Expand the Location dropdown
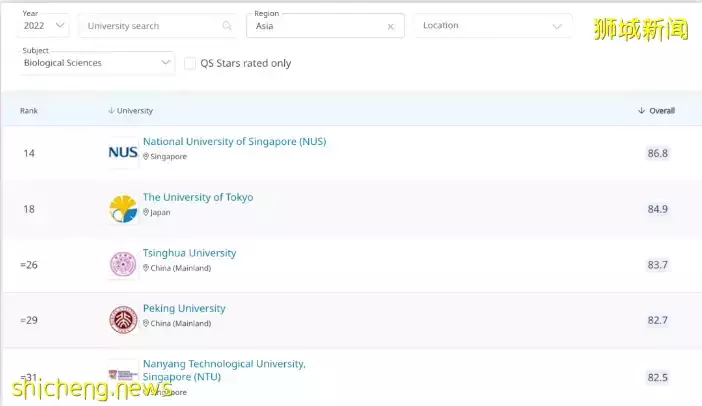The image size is (702, 406). tap(493, 26)
